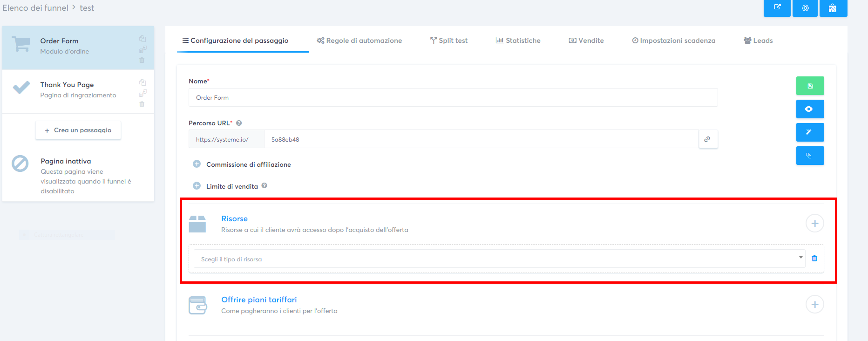Open the Regole di automazione tab
The image size is (868, 341).
(x=359, y=41)
